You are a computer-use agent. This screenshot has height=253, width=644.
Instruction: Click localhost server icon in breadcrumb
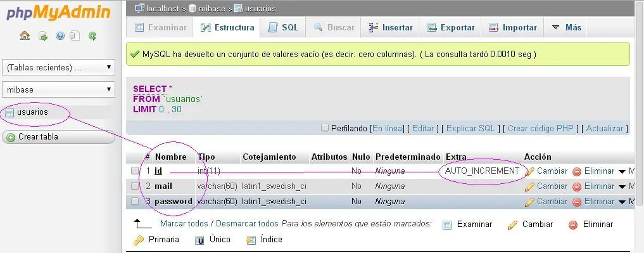click(140, 8)
